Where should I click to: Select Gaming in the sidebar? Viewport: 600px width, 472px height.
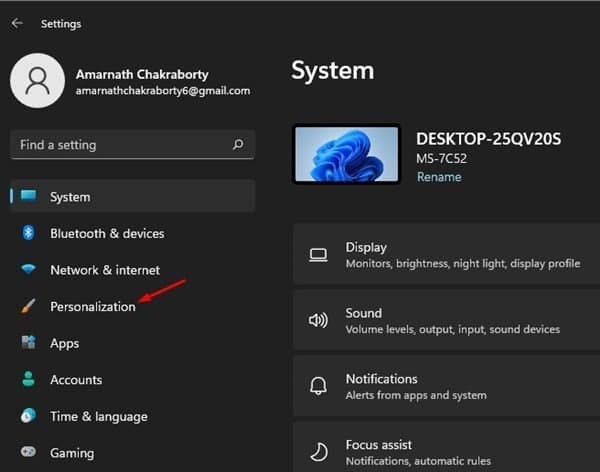click(72, 453)
